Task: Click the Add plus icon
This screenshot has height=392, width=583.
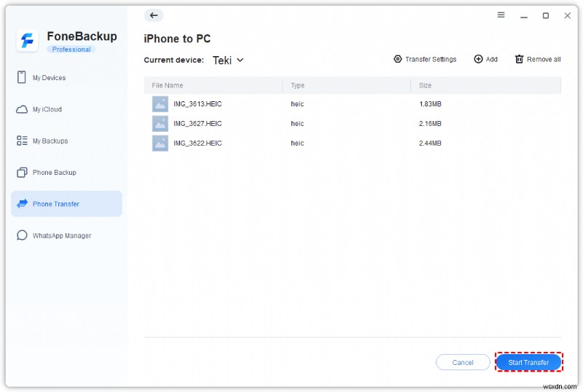Action: (x=478, y=59)
